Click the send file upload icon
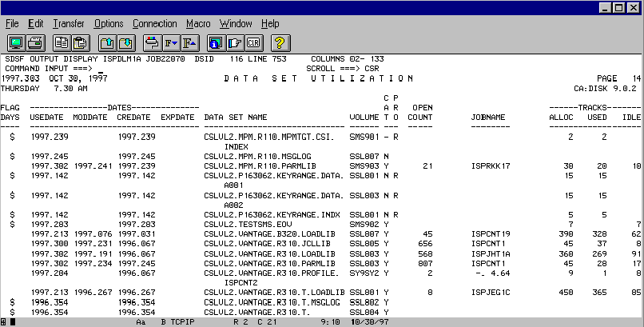Viewport: 644px width, 327px height. (x=108, y=42)
